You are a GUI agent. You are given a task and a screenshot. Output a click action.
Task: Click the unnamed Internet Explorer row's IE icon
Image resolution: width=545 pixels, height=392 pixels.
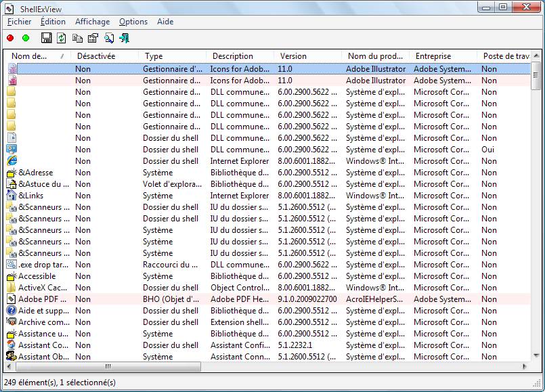pos(12,161)
